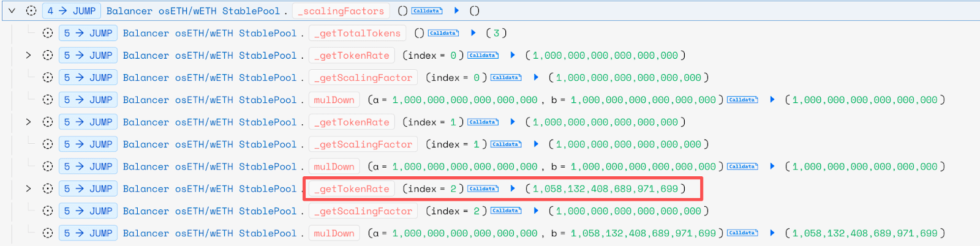
Task: Click the locate icon on _getScalingFactor index = 1 row
Action: click(x=48, y=144)
